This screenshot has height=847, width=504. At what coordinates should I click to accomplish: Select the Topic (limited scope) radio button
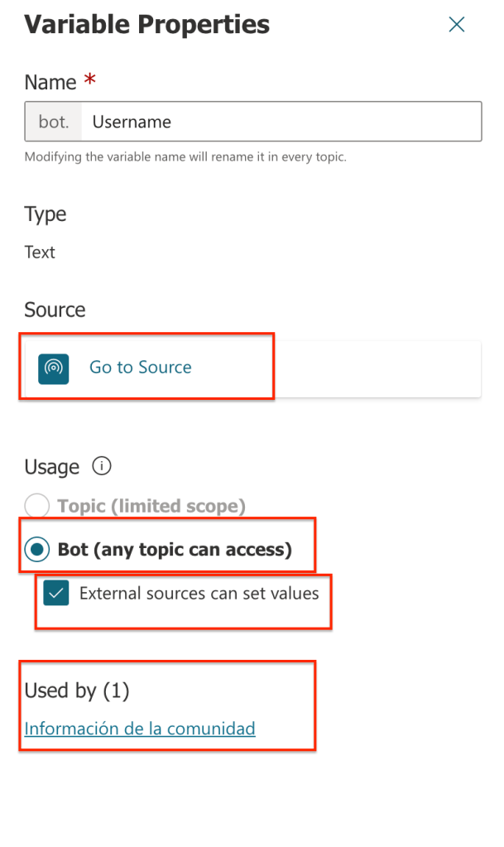pyautogui.click(x=37, y=506)
